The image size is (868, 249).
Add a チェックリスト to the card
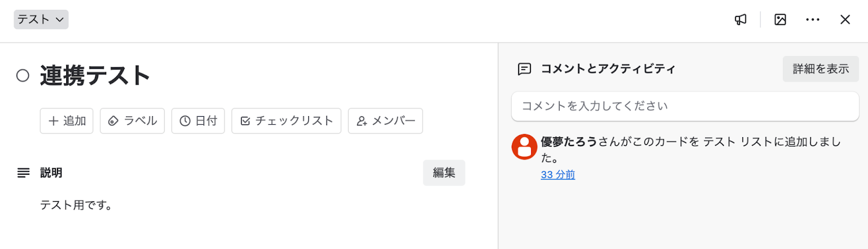(x=286, y=121)
